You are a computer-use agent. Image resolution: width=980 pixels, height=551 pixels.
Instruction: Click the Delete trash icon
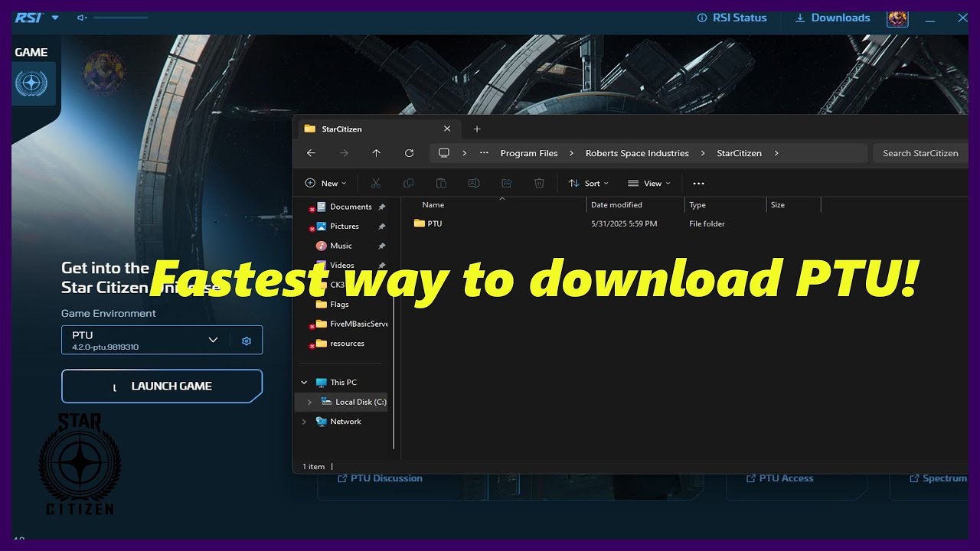539,183
